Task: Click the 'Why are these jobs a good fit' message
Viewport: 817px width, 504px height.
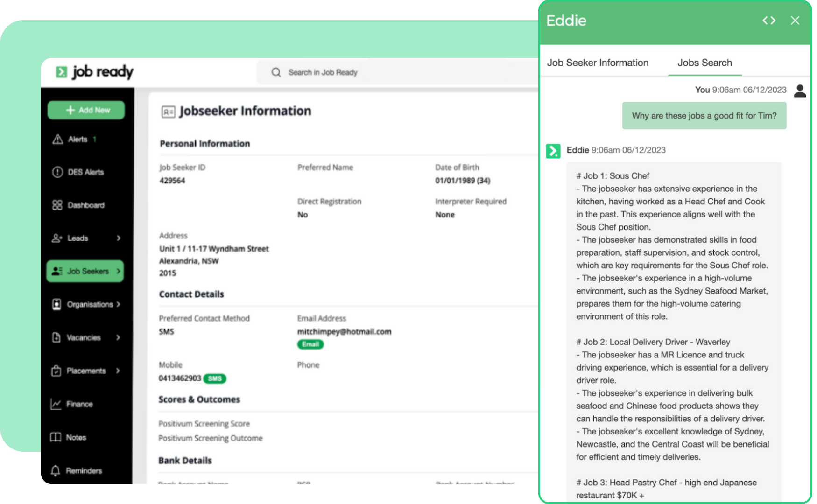Action: pyautogui.click(x=704, y=116)
